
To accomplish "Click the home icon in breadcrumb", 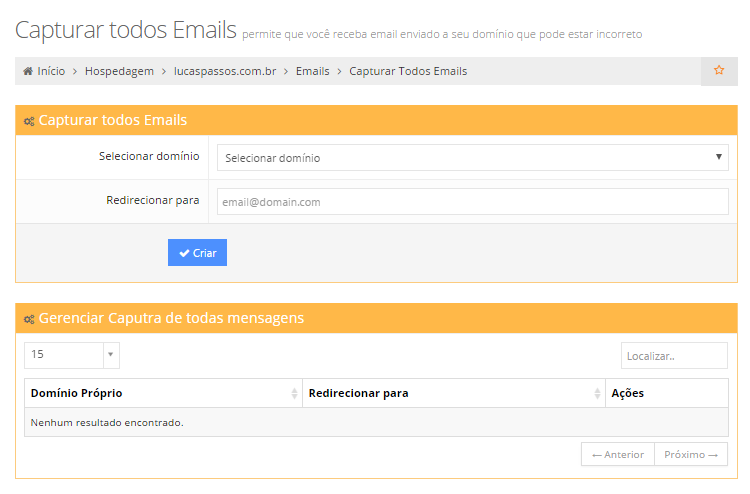I will click(x=28, y=72).
